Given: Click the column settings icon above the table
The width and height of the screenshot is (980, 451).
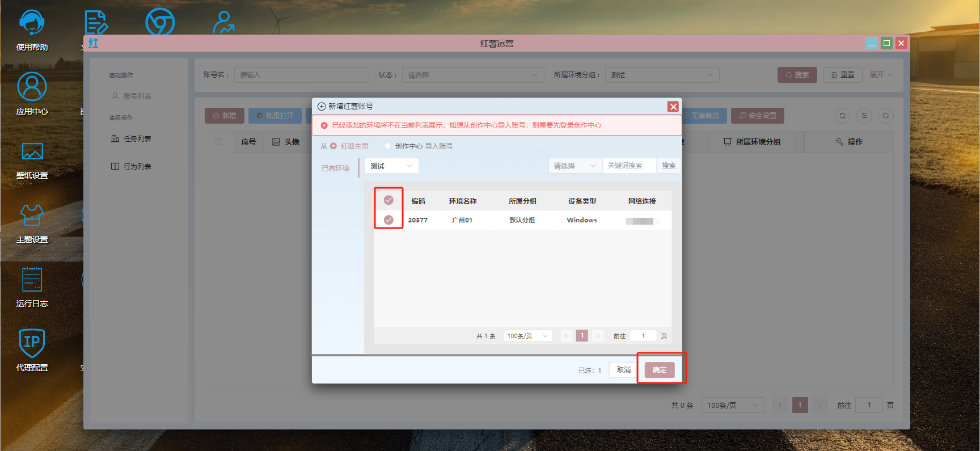Looking at the screenshot, I should coord(864,116).
